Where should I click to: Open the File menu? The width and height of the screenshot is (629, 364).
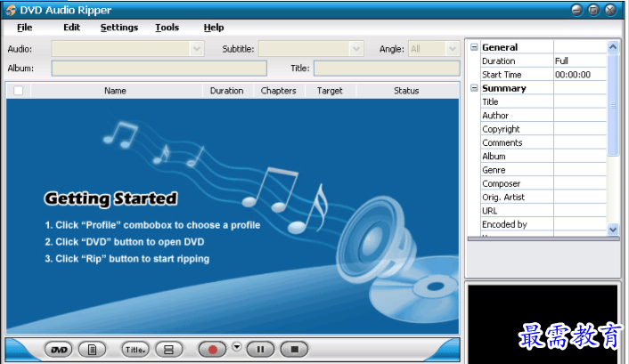pyautogui.click(x=24, y=28)
